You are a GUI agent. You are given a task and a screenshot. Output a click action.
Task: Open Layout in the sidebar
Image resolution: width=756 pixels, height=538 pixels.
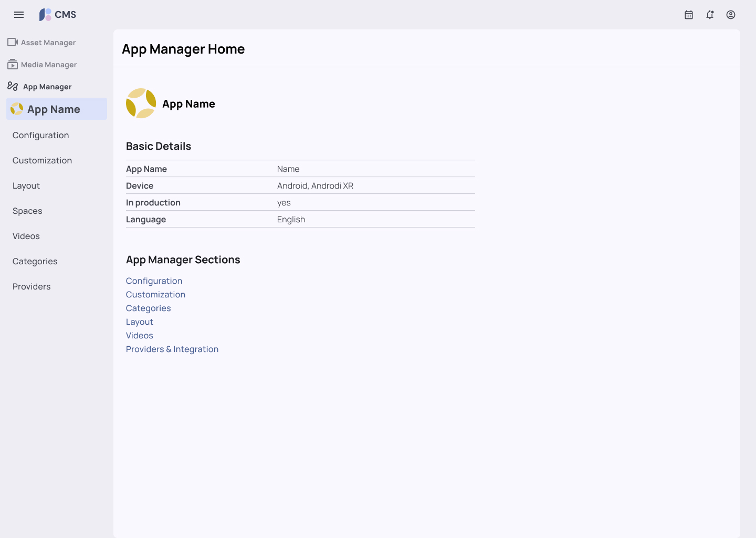(26, 185)
